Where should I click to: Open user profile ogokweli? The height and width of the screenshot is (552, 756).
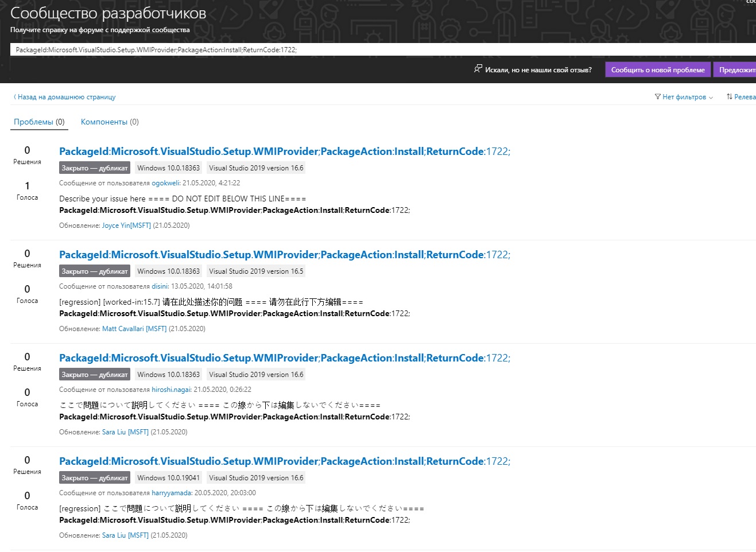[x=165, y=183]
